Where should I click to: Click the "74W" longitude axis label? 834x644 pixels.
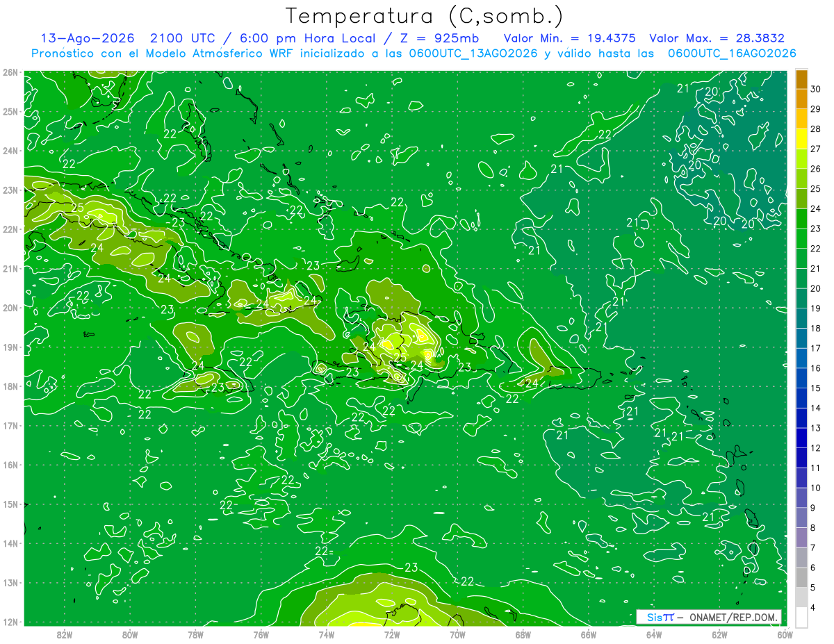pos(327,634)
